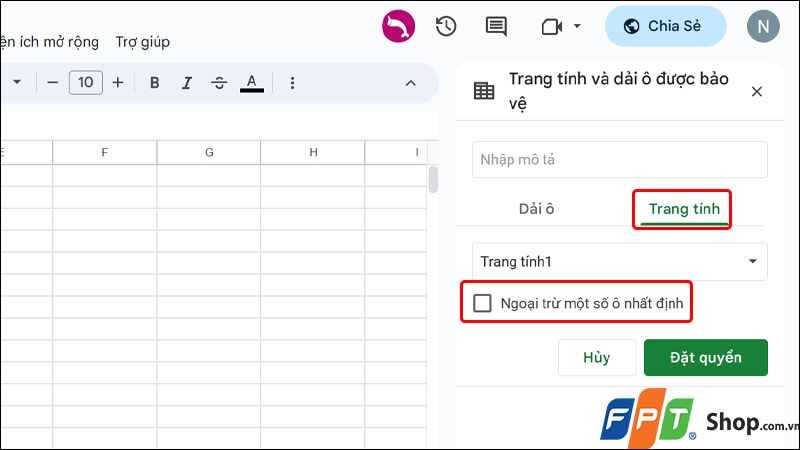Viewport: 800px width, 450px height.
Task: Click the Nhập mô tả description field
Action: [619, 160]
